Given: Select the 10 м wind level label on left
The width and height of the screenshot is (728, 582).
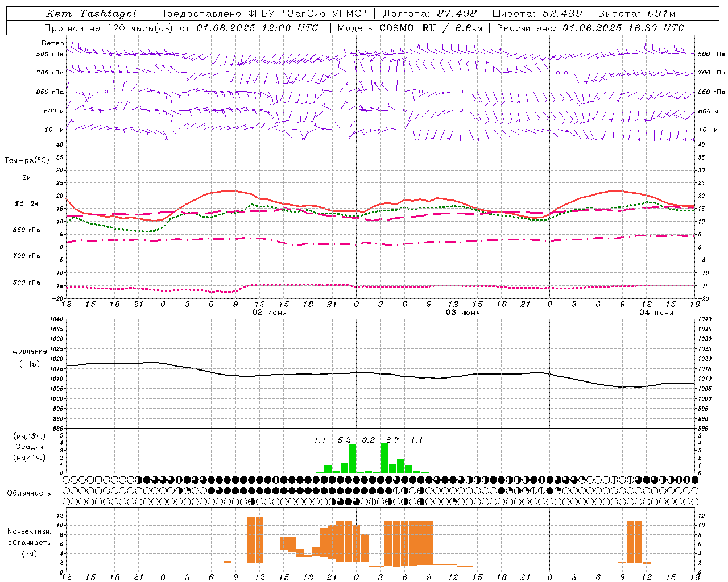Looking at the screenshot, I should pyautogui.click(x=55, y=130).
